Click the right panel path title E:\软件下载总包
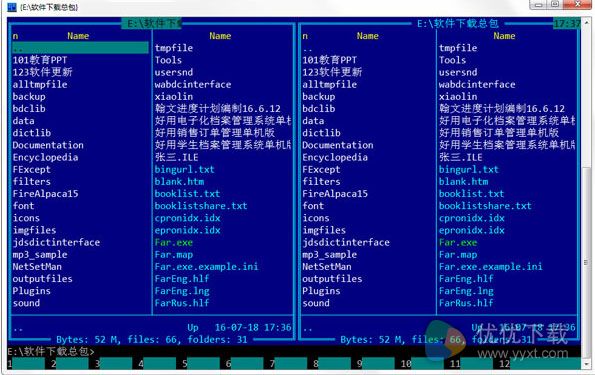This screenshot has height=375, width=595. [458, 24]
